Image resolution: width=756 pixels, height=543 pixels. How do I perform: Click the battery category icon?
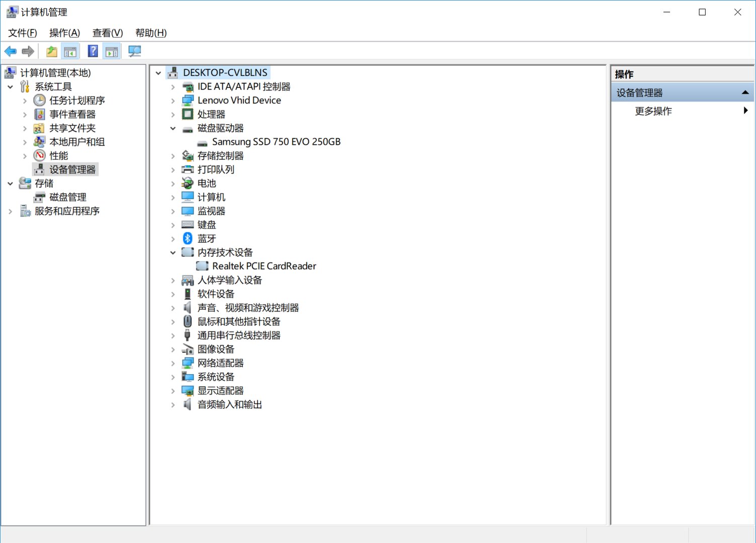tap(188, 184)
